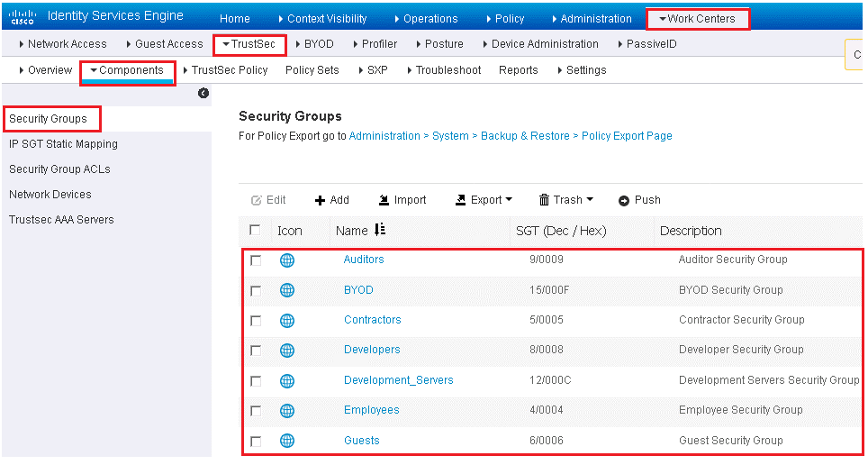
Task: Check the BYOD row checkbox
Action: coord(255,290)
